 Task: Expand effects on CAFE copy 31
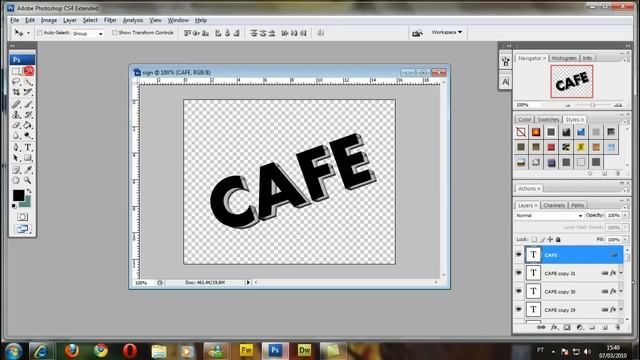tap(621, 273)
